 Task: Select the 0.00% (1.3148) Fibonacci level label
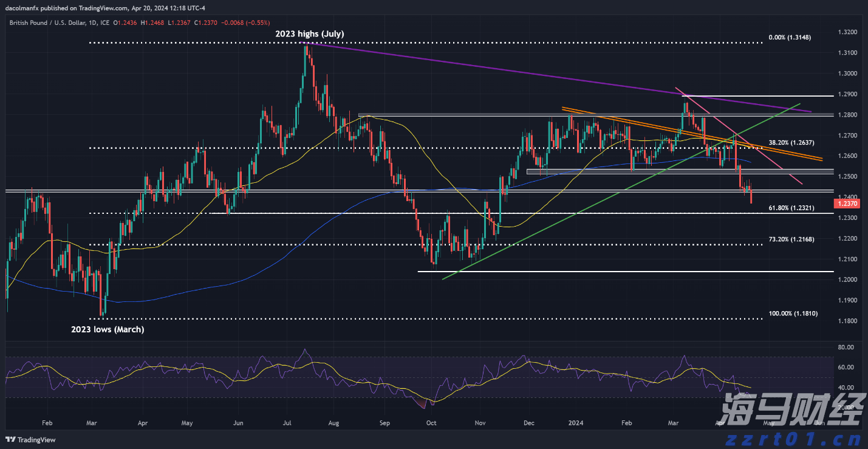(790, 37)
